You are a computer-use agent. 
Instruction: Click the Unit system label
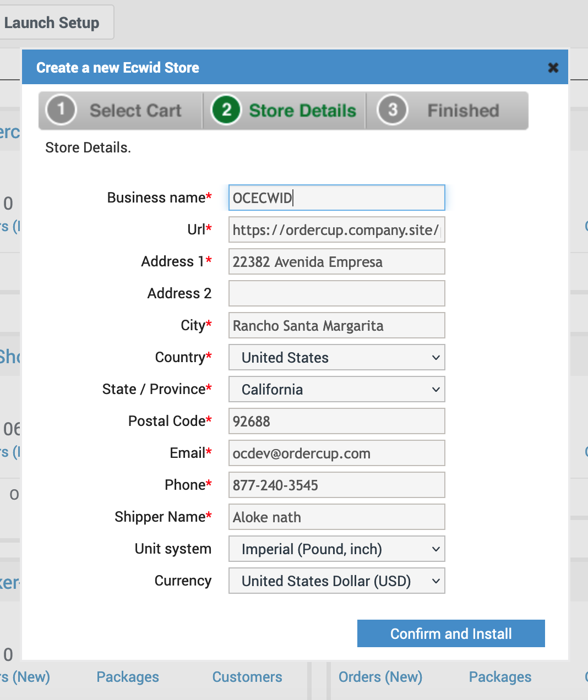[x=173, y=549]
